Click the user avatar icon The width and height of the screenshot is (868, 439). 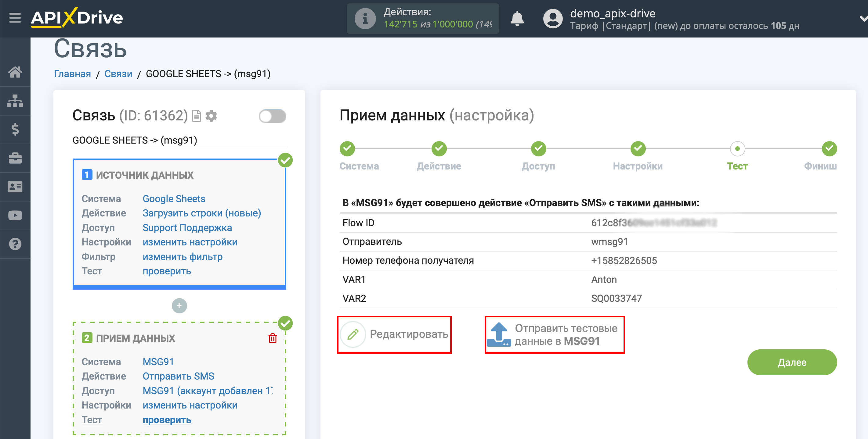pos(553,19)
